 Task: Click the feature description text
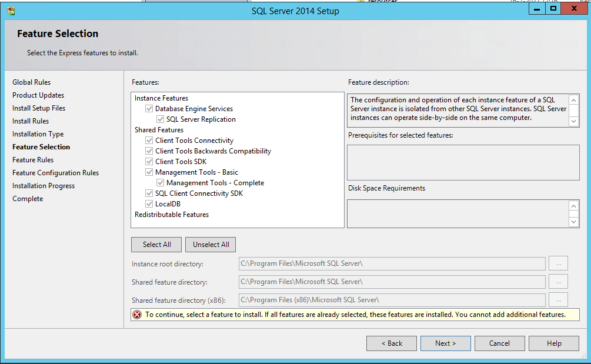(458, 109)
